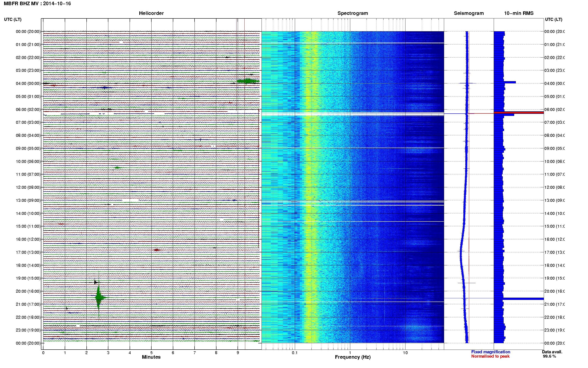The image size is (588, 368).
Task: Click the left '13:00 (09:00)' time label
Action: click(28, 200)
